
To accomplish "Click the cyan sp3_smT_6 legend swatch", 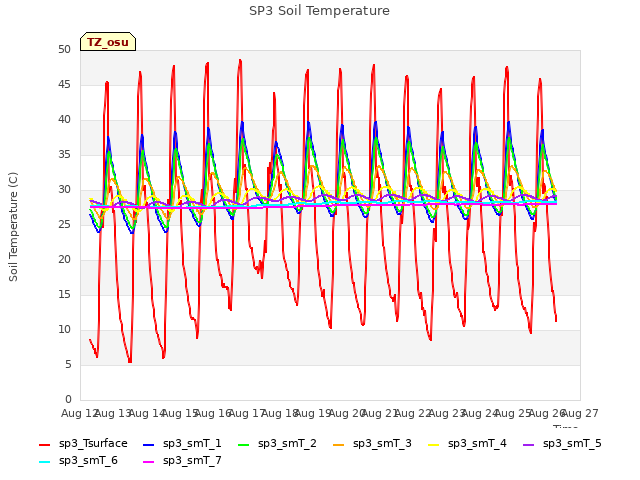I will coord(44,462).
